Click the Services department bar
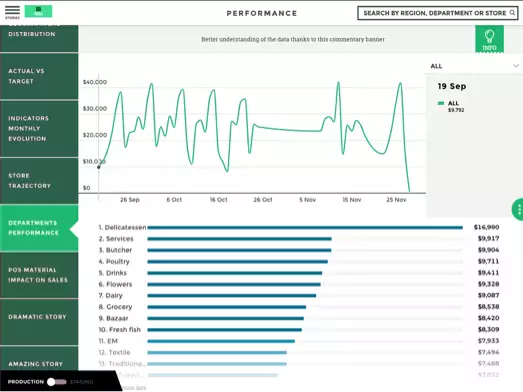Viewport: 523px width, 392px height. pos(239,239)
